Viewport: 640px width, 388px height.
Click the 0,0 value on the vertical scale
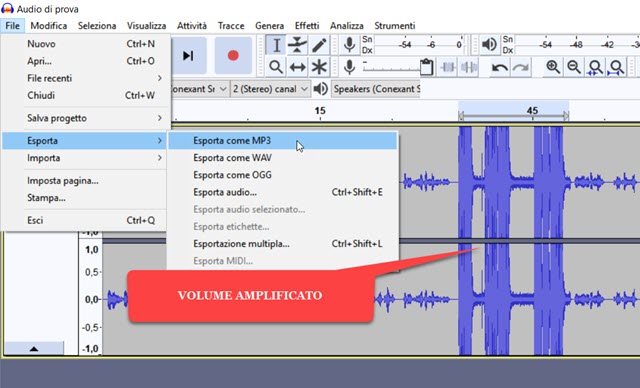pos(92,299)
